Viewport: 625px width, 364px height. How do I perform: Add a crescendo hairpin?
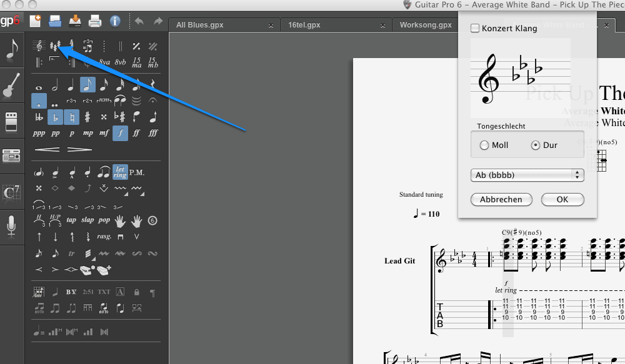click(x=47, y=150)
